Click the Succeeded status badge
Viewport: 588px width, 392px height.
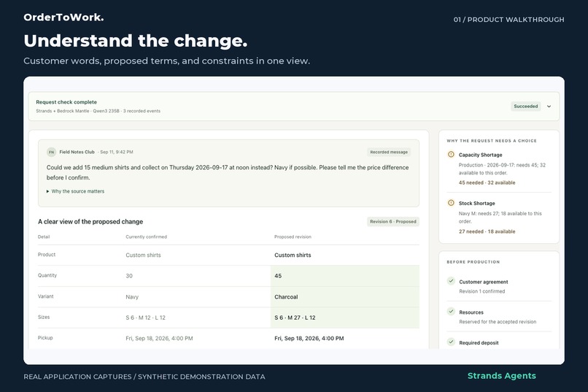pyautogui.click(x=525, y=107)
